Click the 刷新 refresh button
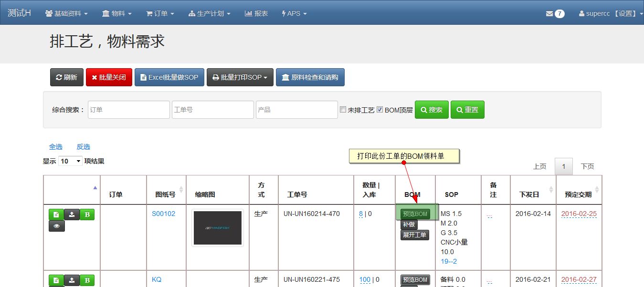Screen dimensions: 644x287 (x=67, y=77)
